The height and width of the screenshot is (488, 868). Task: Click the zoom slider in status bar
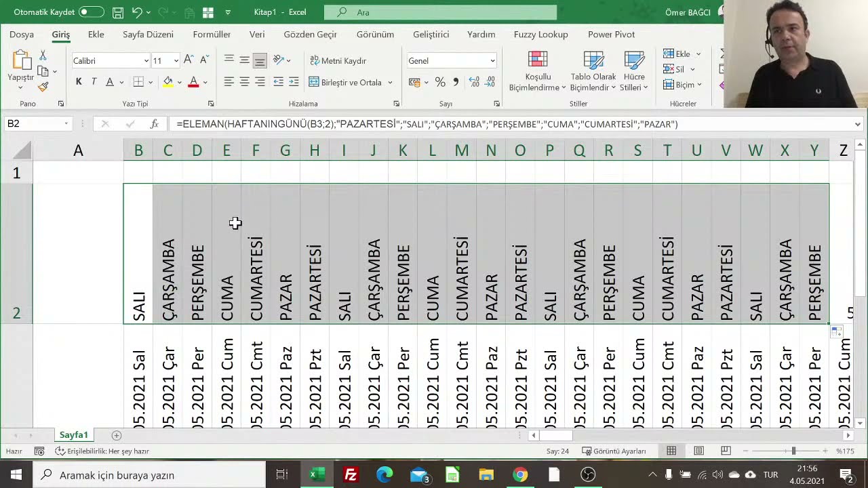point(785,451)
